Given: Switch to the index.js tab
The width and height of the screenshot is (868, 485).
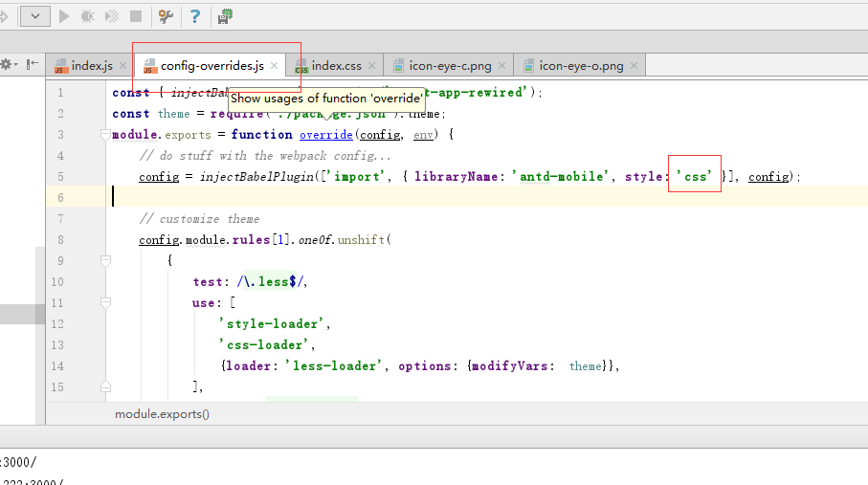Looking at the screenshot, I should pos(92,65).
